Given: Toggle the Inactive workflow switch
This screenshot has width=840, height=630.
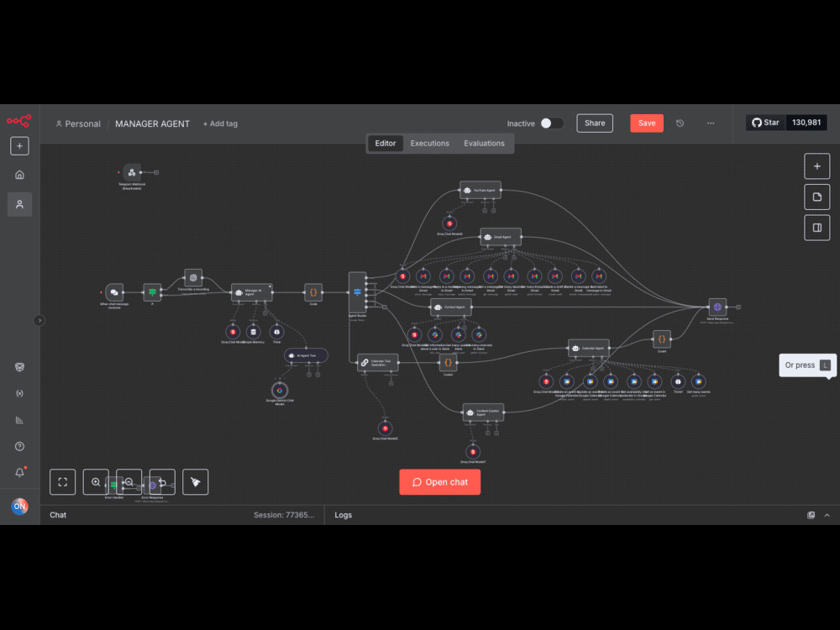Looking at the screenshot, I should [551, 123].
